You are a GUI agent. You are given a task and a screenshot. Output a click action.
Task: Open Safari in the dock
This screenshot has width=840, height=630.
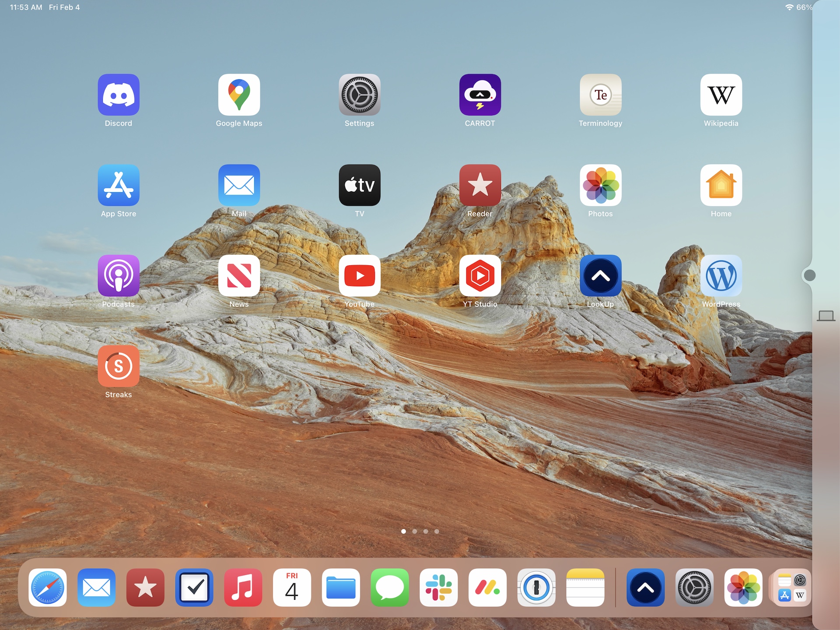click(48, 588)
